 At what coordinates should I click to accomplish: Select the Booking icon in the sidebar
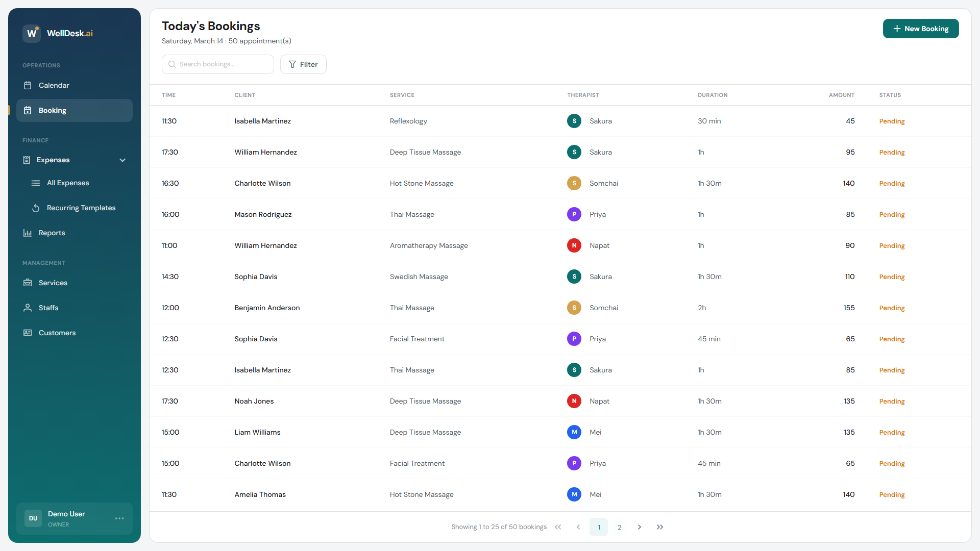point(28,110)
